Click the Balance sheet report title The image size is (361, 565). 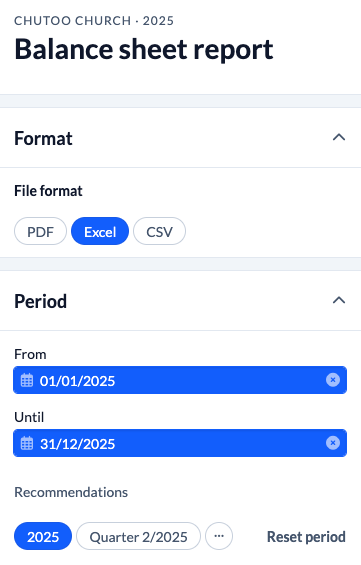(x=144, y=49)
